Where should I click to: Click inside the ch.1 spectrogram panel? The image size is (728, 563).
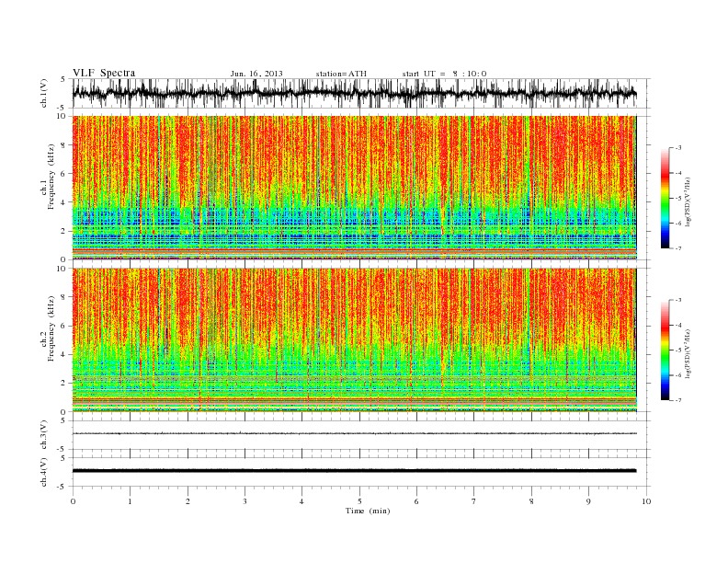(354, 188)
